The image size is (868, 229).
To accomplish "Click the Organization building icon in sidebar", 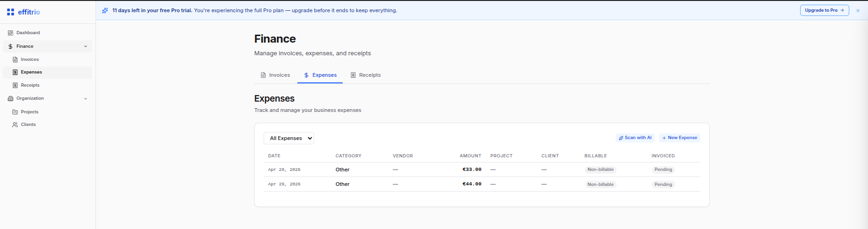I will pos(10,98).
